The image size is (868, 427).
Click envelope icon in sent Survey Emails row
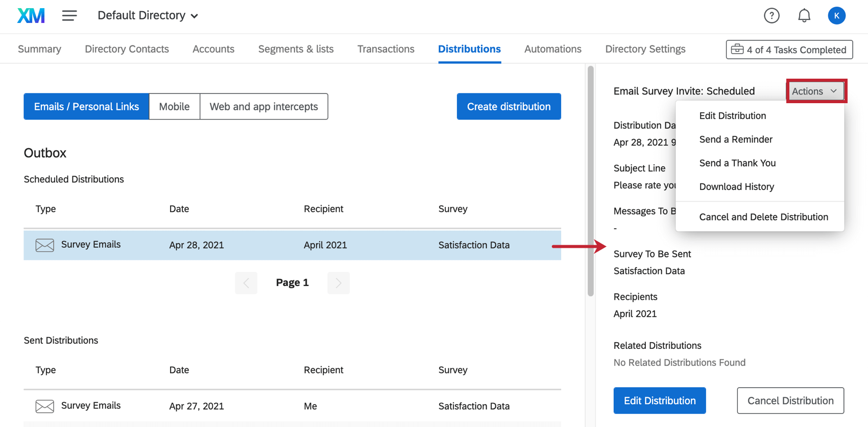[x=45, y=406]
